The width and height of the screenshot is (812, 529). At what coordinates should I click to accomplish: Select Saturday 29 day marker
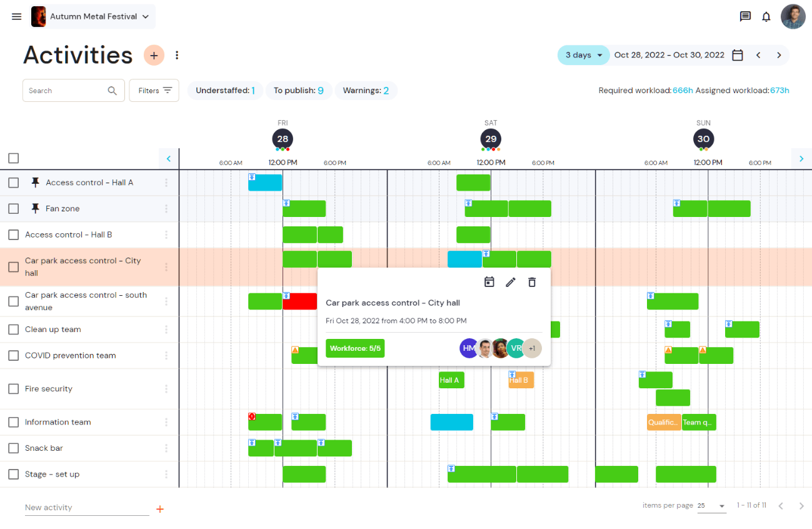tap(491, 139)
